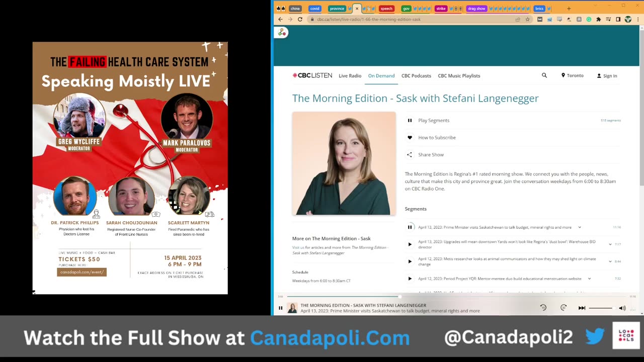Viewport: 644px width, 362px height.
Task: Expand the 'covid' tab group
Action: point(315,9)
